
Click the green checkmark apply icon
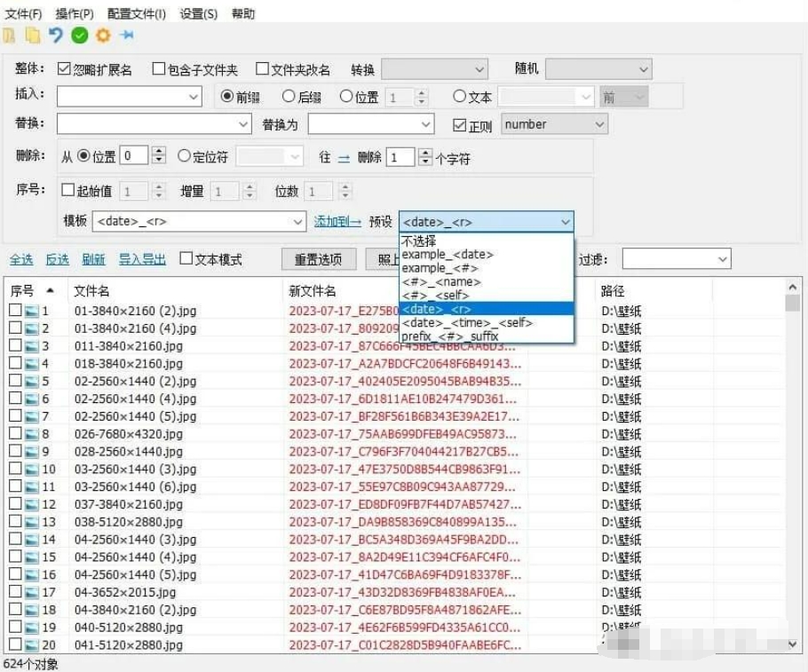(x=80, y=36)
